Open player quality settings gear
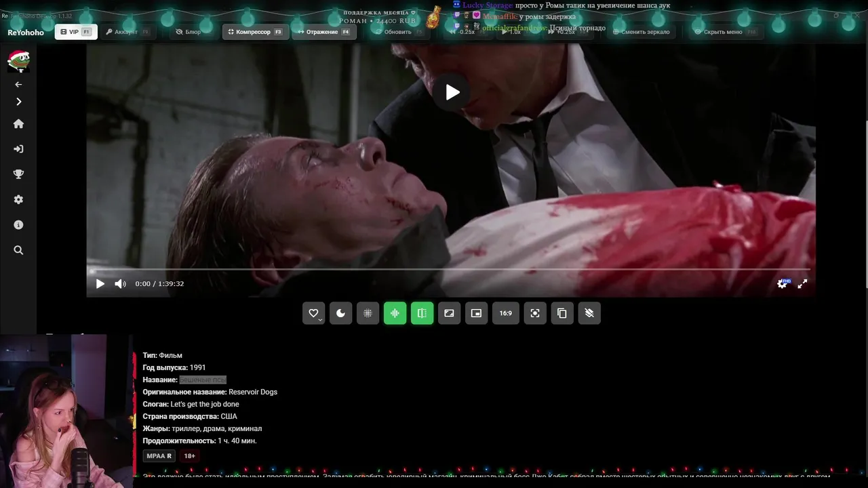Image resolution: width=868 pixels, height=488 pixels. (x=783, y=284)
